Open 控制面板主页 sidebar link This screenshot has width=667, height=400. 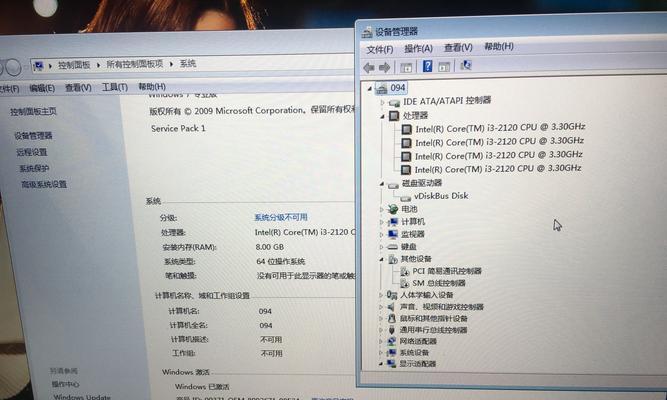point(33,111)
